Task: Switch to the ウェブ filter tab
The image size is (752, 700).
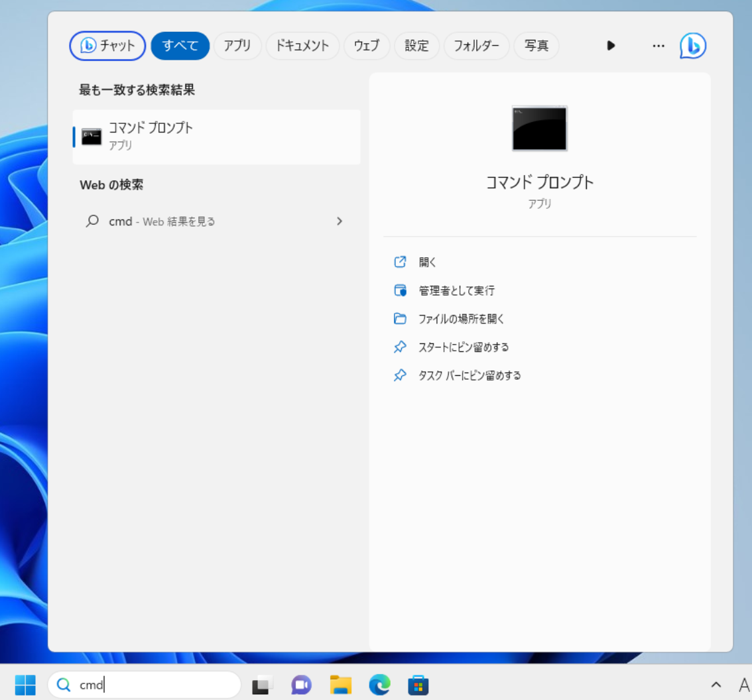Action: [367, 46]
